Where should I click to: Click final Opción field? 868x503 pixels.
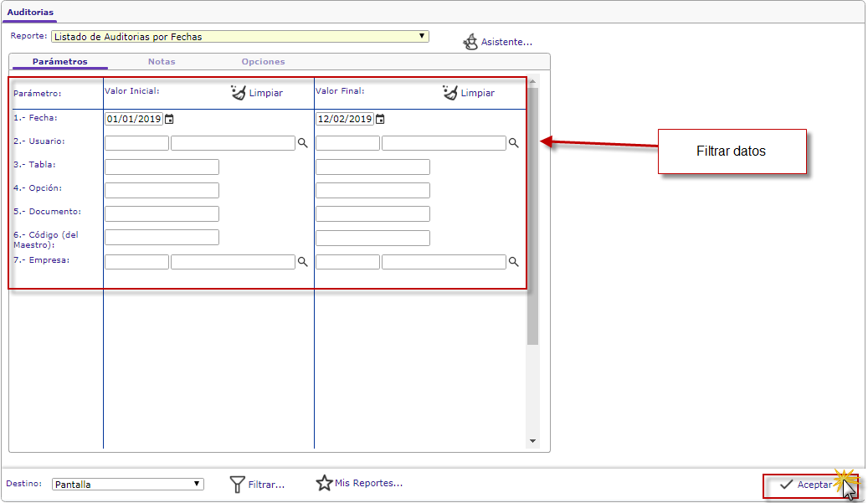coord(372,190)
